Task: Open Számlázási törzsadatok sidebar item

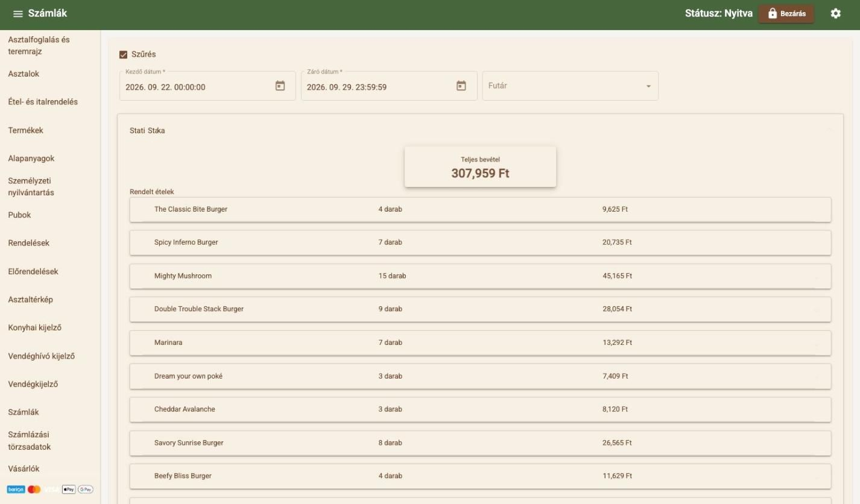Action: click(30, 441)
